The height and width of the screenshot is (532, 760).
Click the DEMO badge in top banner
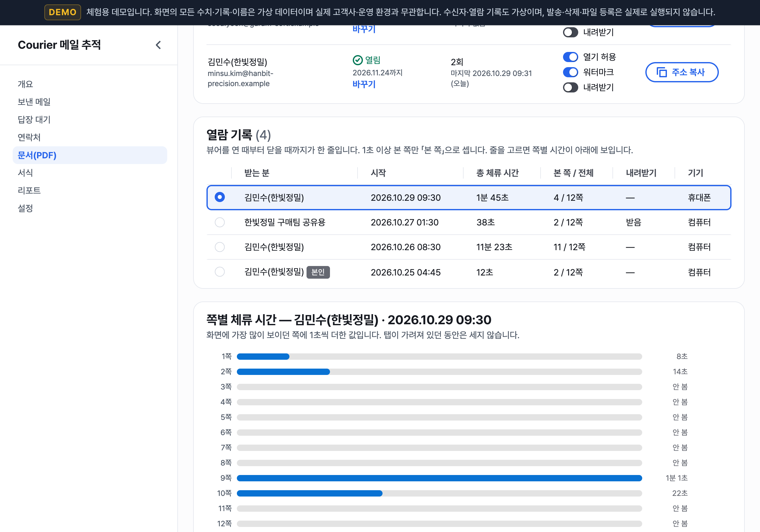pyautogui.click(x=63, y=12)
